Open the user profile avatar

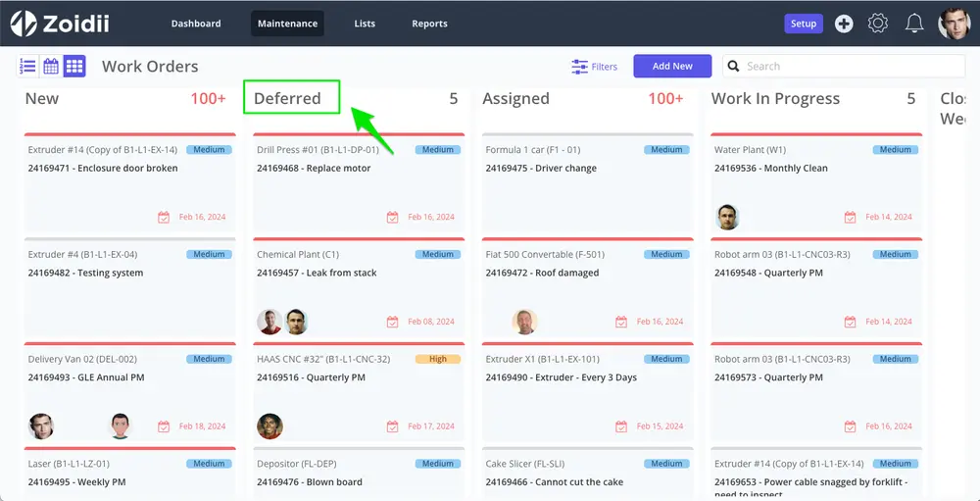tap(954, 24)
